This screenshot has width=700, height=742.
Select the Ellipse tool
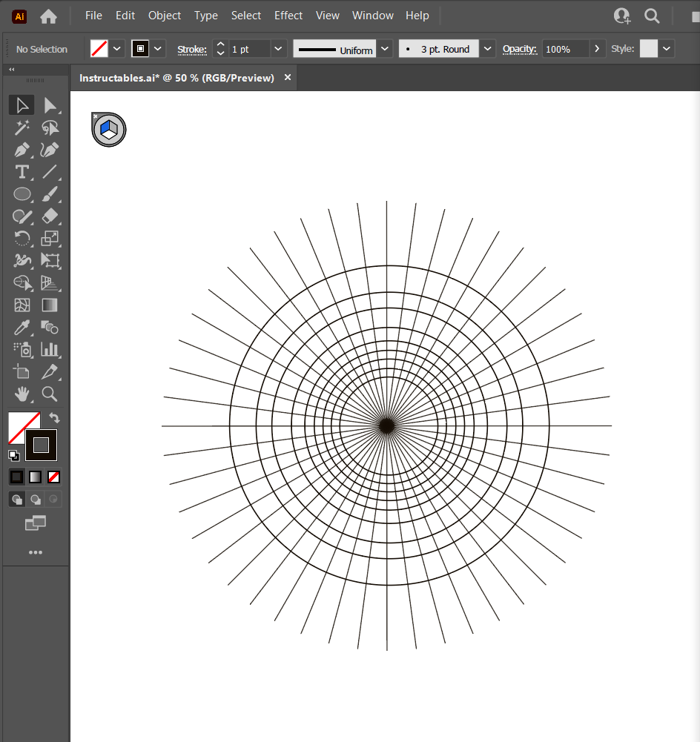click(x=22, y=194)
